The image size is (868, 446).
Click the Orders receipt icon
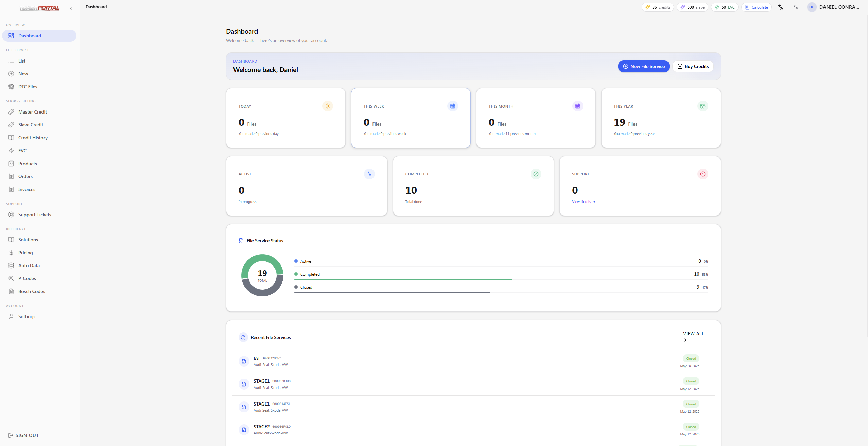(x=11, y=176)
